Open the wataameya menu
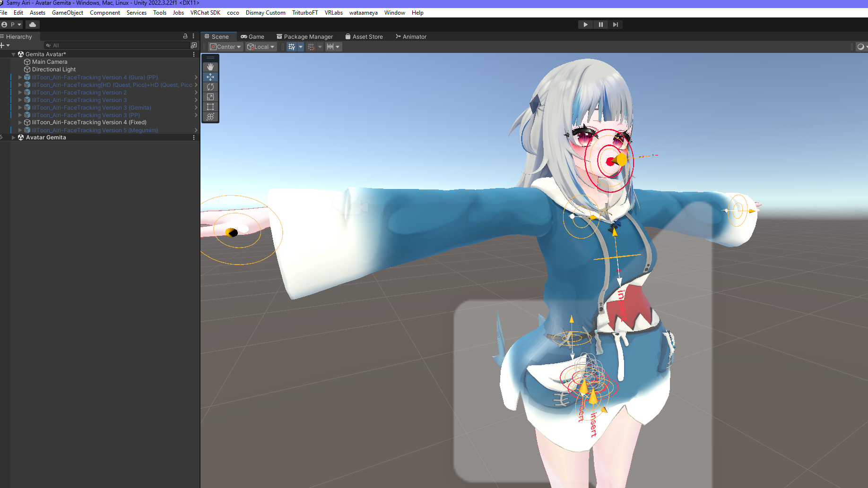This screenshot has height=488, width=868. [364, 13]
